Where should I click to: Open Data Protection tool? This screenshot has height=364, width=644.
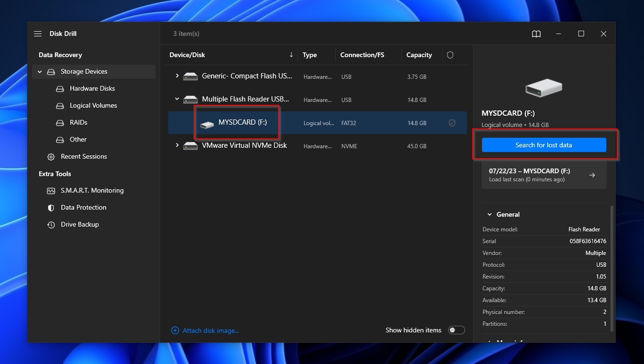pyautogui.click(x=84, y=208)
